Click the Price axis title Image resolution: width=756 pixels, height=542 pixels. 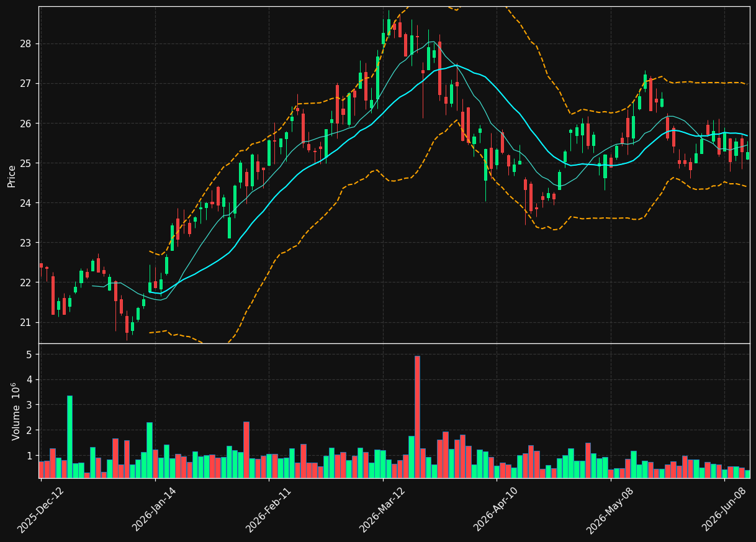pos(12,176)
